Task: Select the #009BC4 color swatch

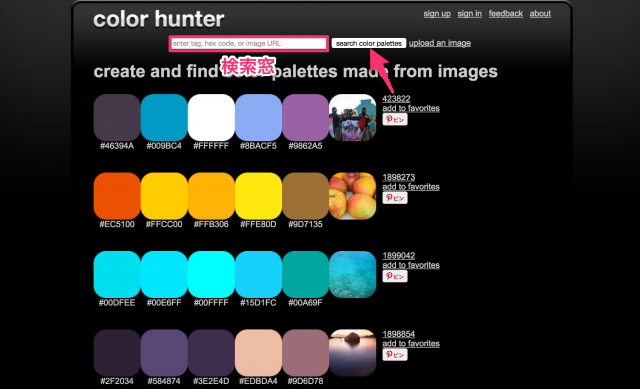Action: coord(164,118)
